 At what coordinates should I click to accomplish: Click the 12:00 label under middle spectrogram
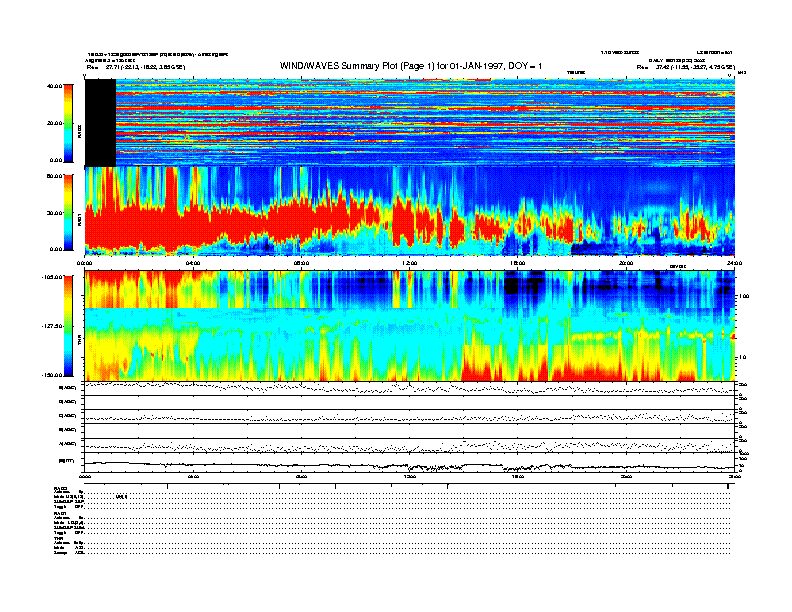pyautogui.click(x=410, y=263)
